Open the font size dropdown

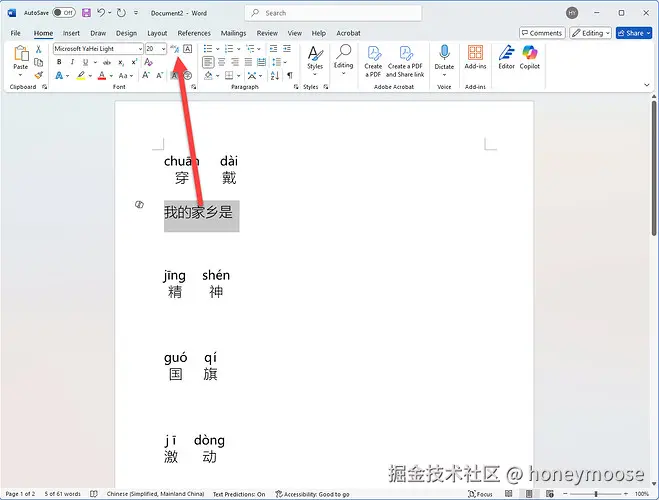[x=163, y=49]
